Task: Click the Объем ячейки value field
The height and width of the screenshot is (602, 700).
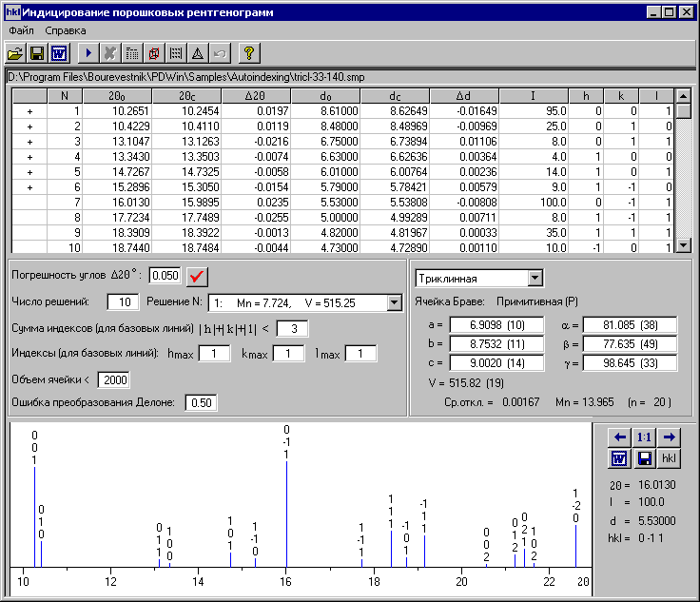Action: [113, 379]
